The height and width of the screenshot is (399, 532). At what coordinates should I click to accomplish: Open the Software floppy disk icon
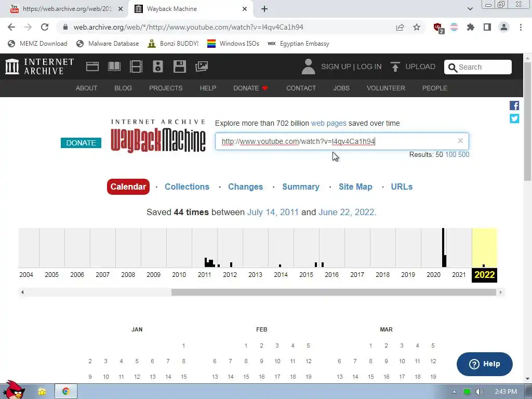(179, 66)
